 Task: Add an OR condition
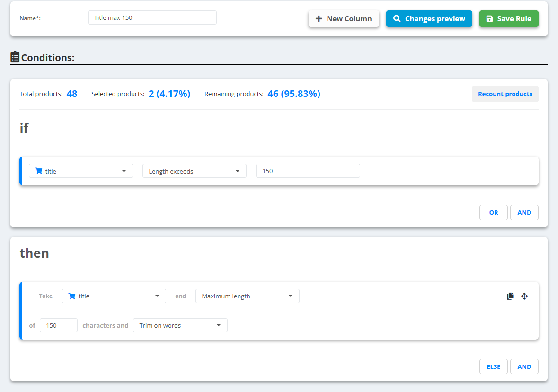click(x=494, y=212)
